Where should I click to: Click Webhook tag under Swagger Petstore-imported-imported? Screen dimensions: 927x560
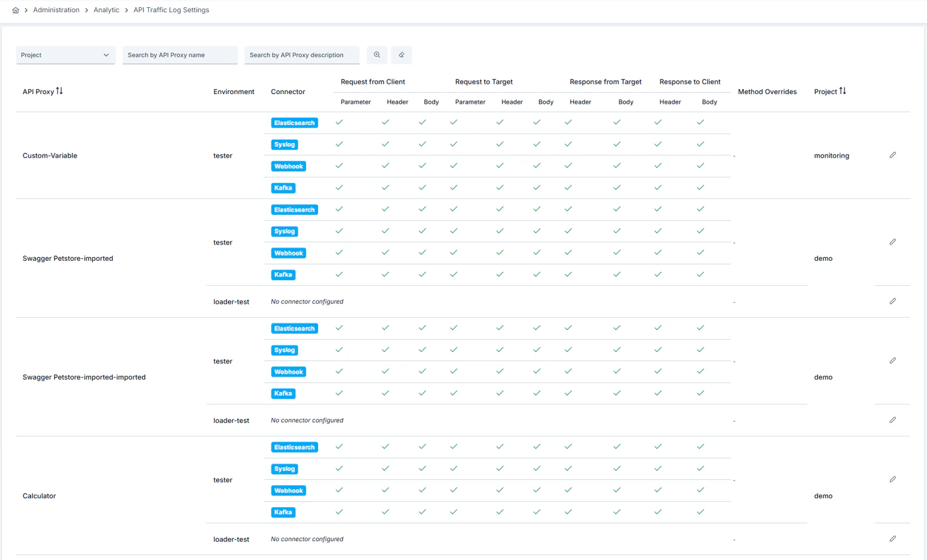pos(288,372)
